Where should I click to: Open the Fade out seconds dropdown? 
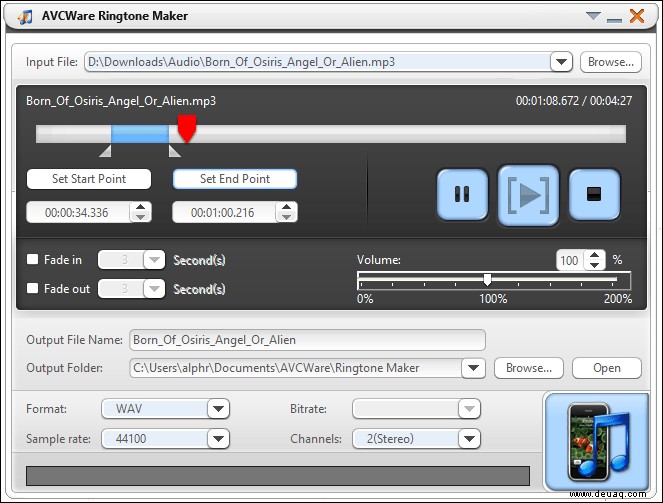[154, 289]
